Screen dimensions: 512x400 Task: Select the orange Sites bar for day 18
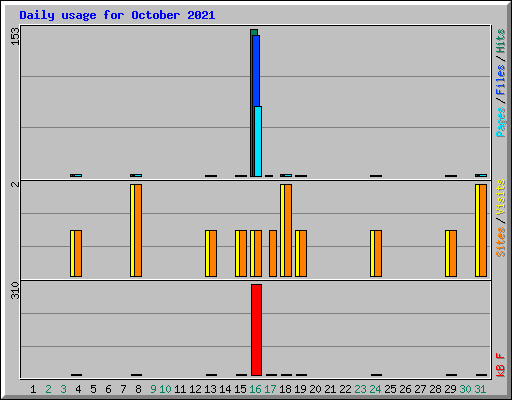288,230
